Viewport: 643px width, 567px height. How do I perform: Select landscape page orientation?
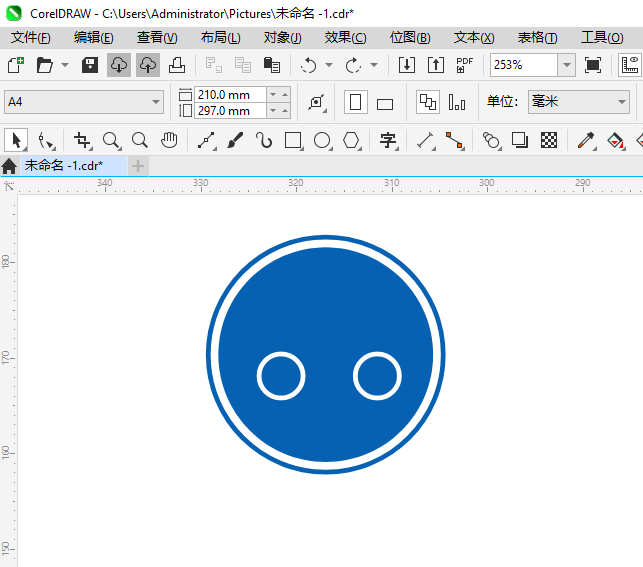tap(385, 103)
